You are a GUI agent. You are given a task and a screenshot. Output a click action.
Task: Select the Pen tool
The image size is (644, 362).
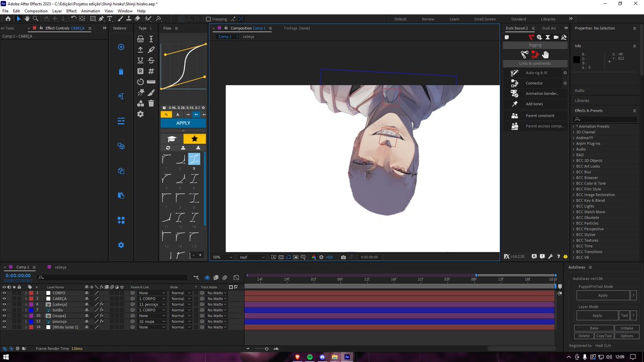pyautogui.click(x=101, y=19)
